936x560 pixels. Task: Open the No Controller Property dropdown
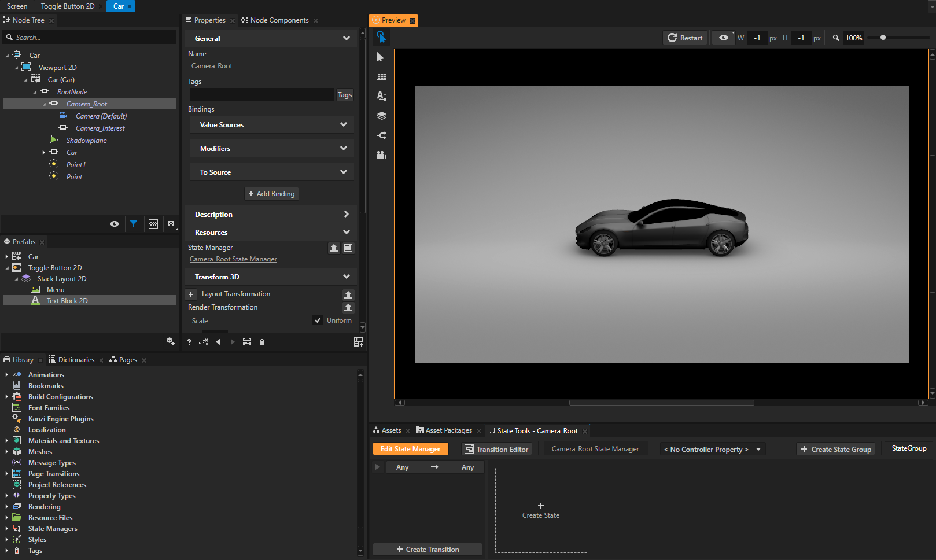712,448
